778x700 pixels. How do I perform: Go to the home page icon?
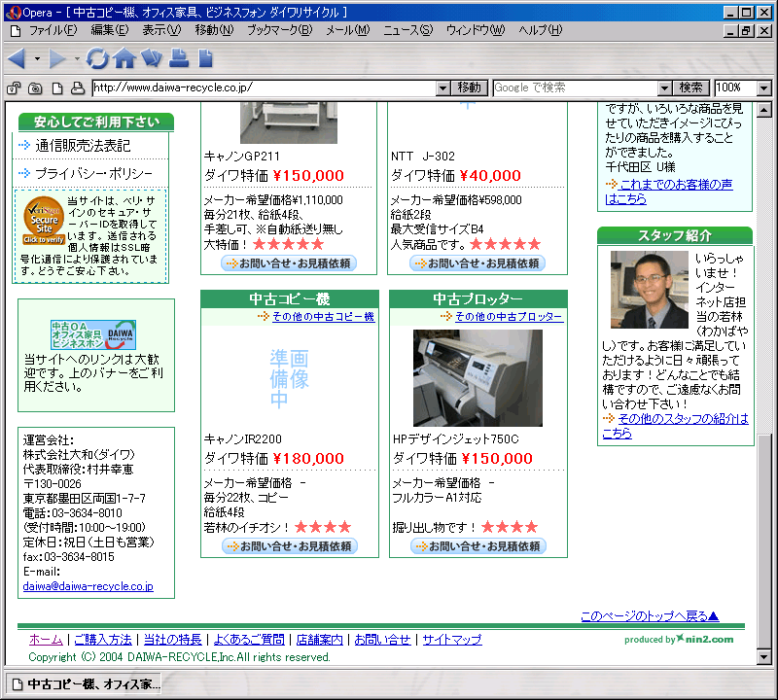click(124, 58)
